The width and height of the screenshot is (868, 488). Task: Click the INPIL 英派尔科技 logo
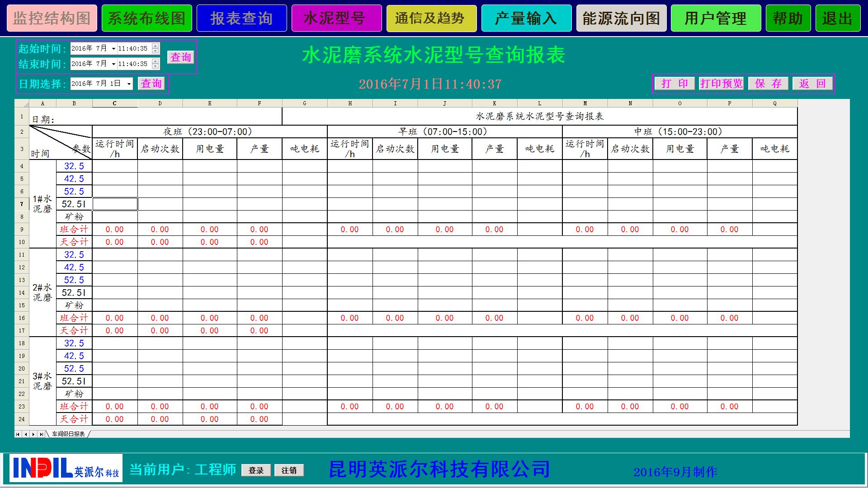(x=66, y=468)
